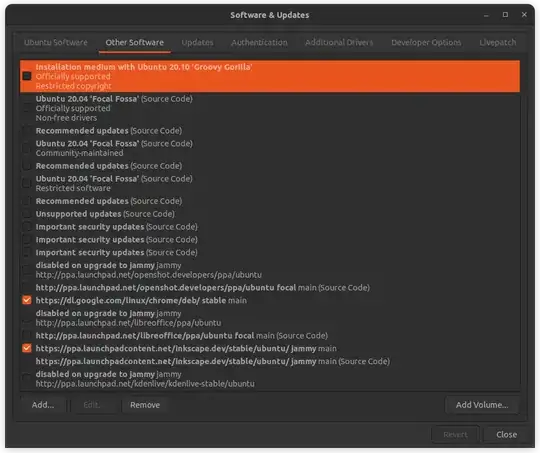The image size is (540, 453).
Task: Click the Add... button
Action: [43, 405]
